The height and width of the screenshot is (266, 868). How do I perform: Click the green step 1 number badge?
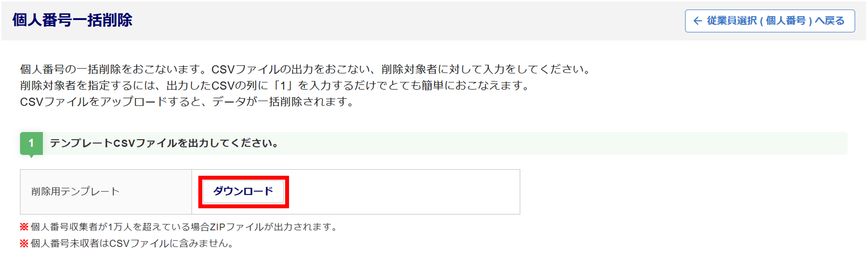[31, 143]
